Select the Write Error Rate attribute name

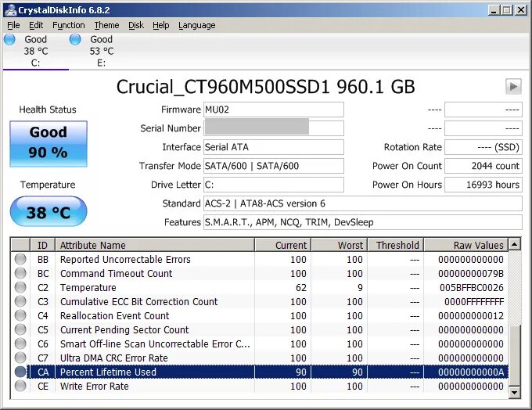click(95, 386)
